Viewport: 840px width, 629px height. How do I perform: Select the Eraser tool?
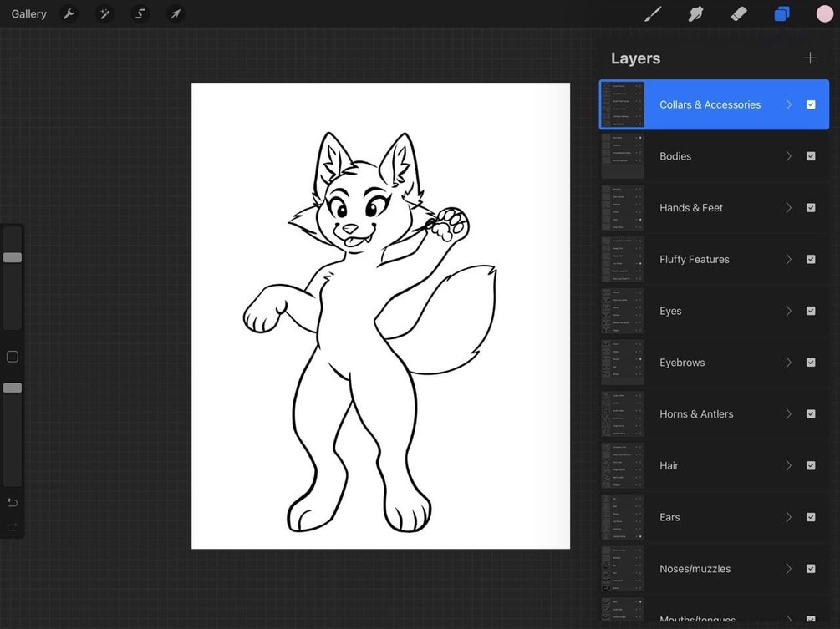click(x=739, y=14)
